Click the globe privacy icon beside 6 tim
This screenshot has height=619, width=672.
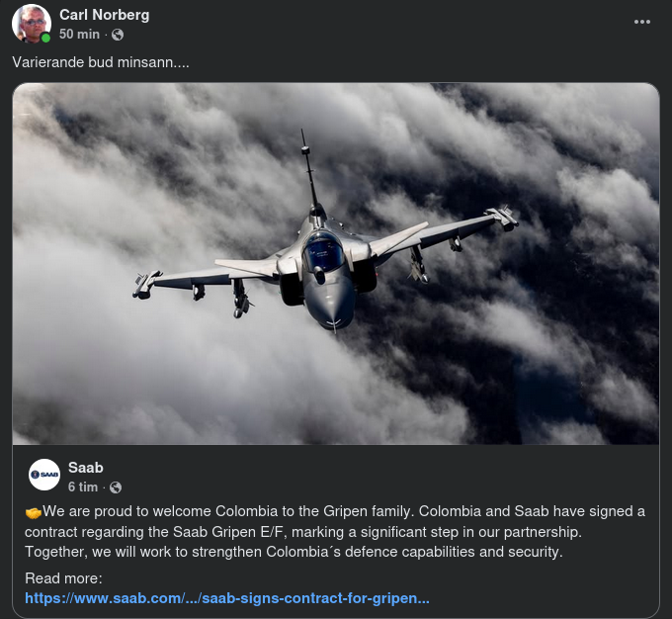(x=116, y=487)
